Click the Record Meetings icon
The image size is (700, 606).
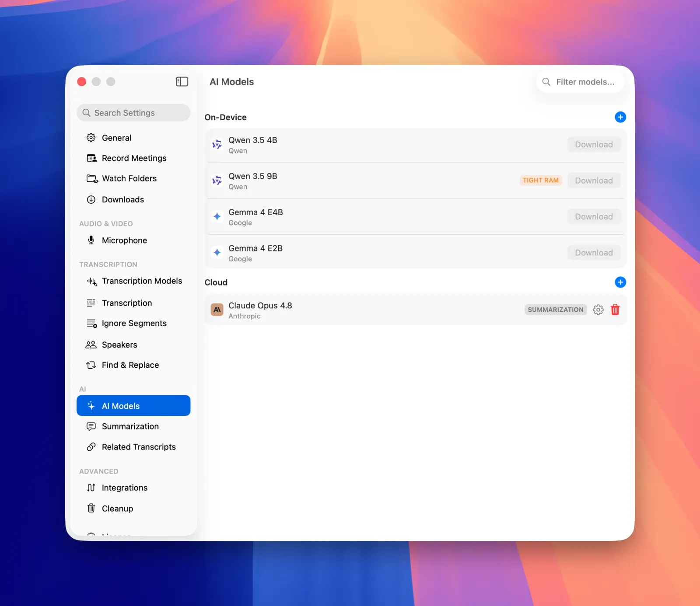[x=91, y=158]
